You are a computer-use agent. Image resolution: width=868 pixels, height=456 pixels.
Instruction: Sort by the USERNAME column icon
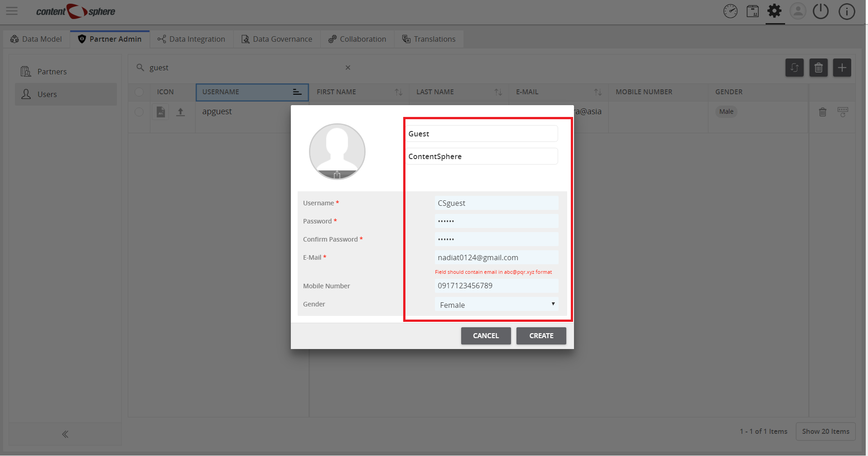click(x=297, y=92)
